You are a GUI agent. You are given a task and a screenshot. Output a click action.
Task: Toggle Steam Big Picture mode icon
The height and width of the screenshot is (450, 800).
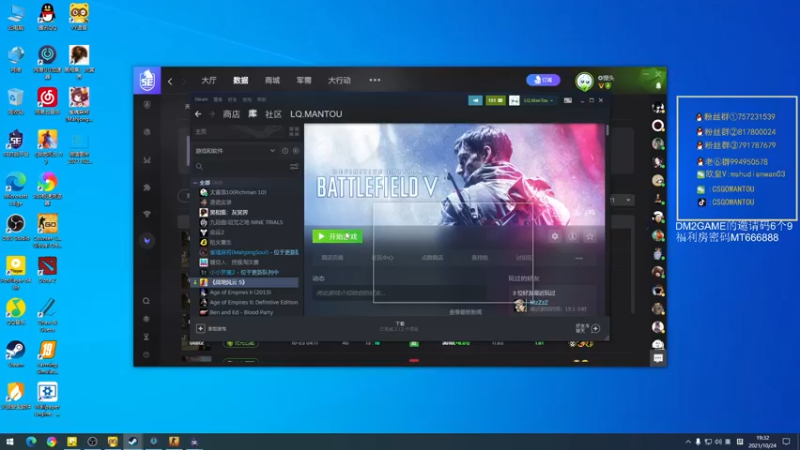click(x=567, y=101)
